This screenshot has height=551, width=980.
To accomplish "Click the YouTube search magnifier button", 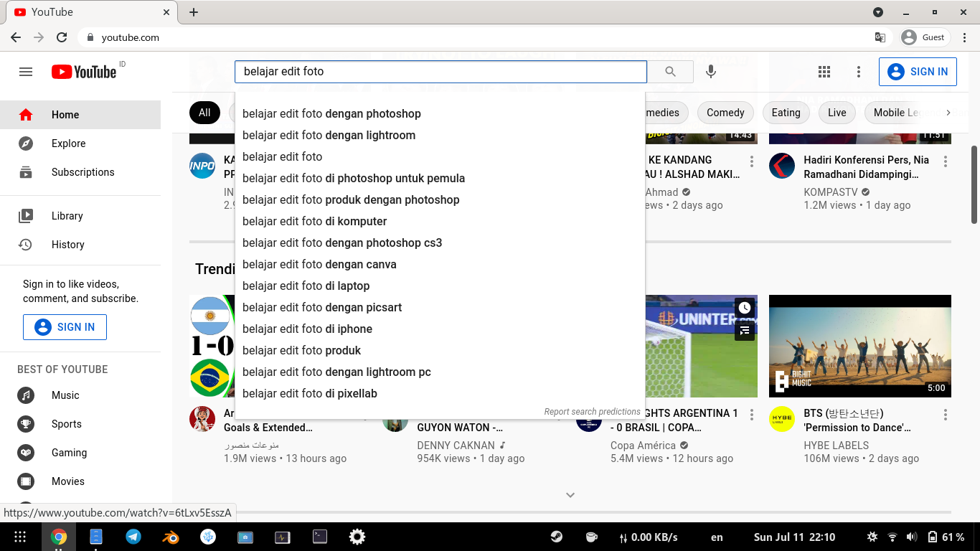I will pos(670,72).
